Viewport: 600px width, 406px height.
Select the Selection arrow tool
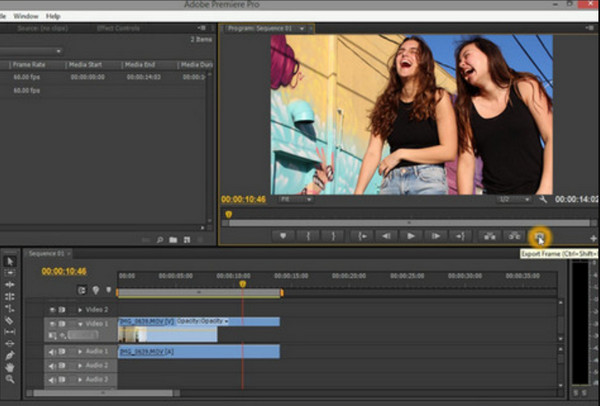coord(10,261)
